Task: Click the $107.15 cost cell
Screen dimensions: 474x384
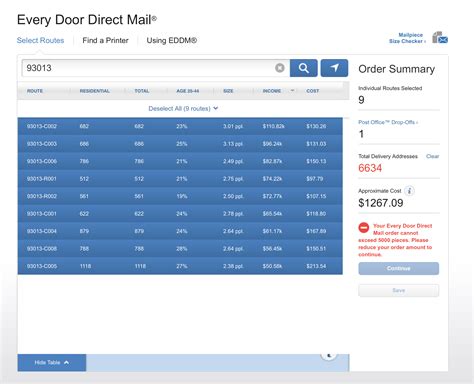Action: [316, 196]
